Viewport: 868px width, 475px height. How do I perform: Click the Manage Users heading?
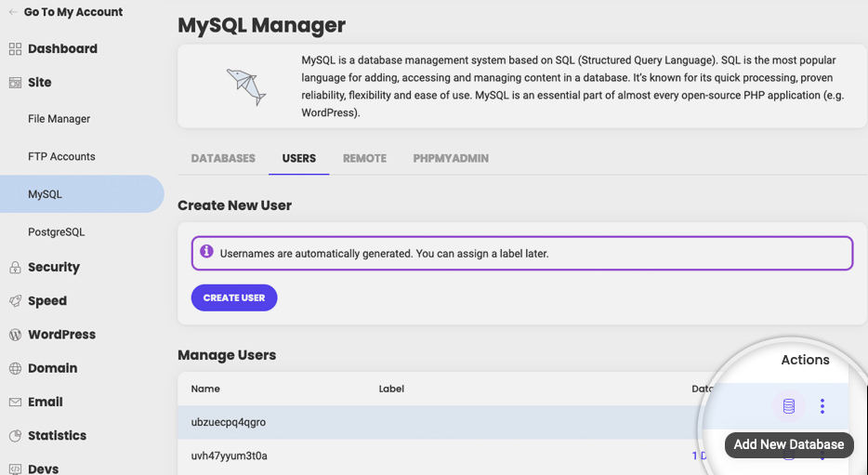(227, 355)
